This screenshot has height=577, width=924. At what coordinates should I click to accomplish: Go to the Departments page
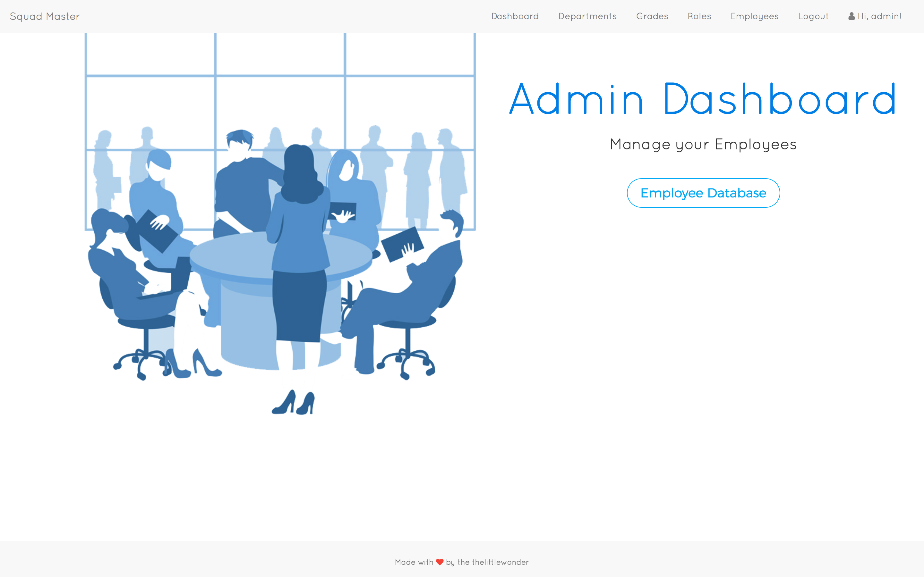click(587, 16)
